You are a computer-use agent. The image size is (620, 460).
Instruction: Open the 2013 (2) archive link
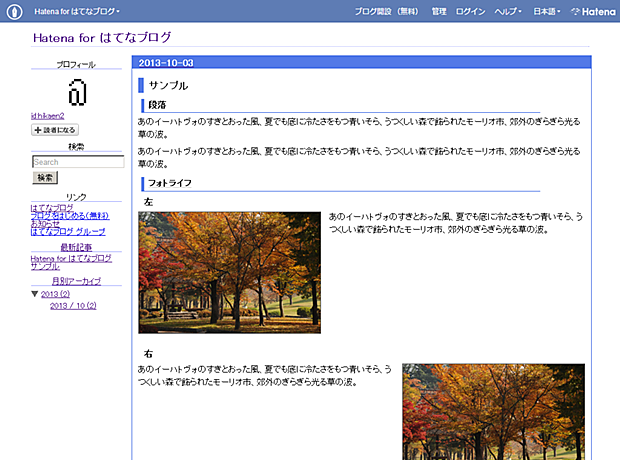tap(55, 294)
